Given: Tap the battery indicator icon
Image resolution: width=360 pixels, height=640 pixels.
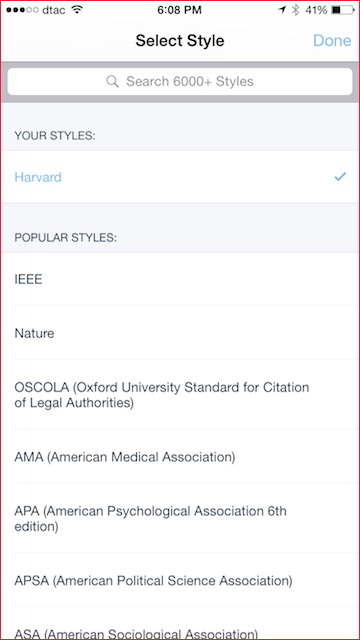Looking at the screenshot, I should click(343, 10).
